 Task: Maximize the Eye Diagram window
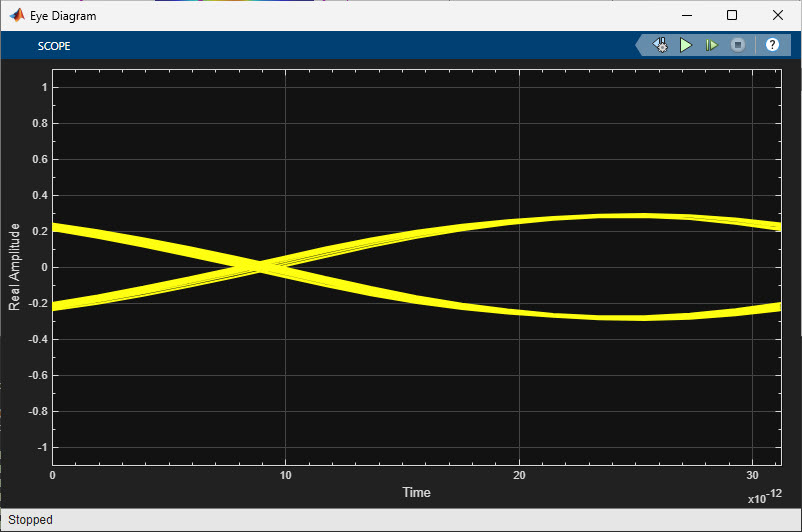tap(732, 15)
